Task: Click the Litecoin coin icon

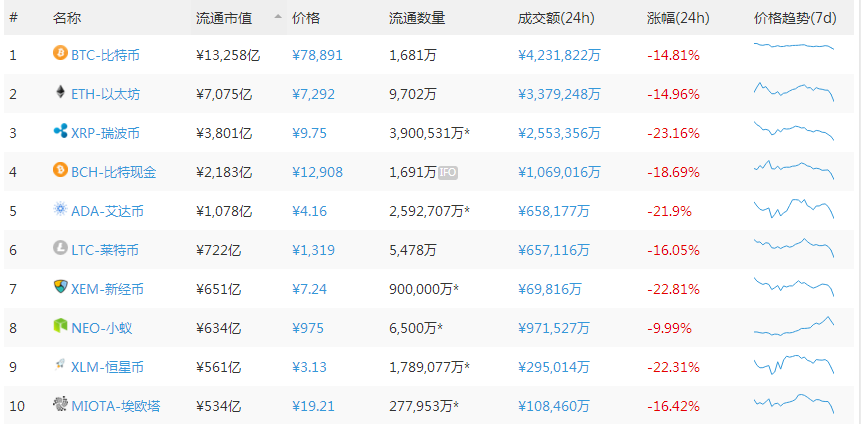Action: [x=60, y=248]
